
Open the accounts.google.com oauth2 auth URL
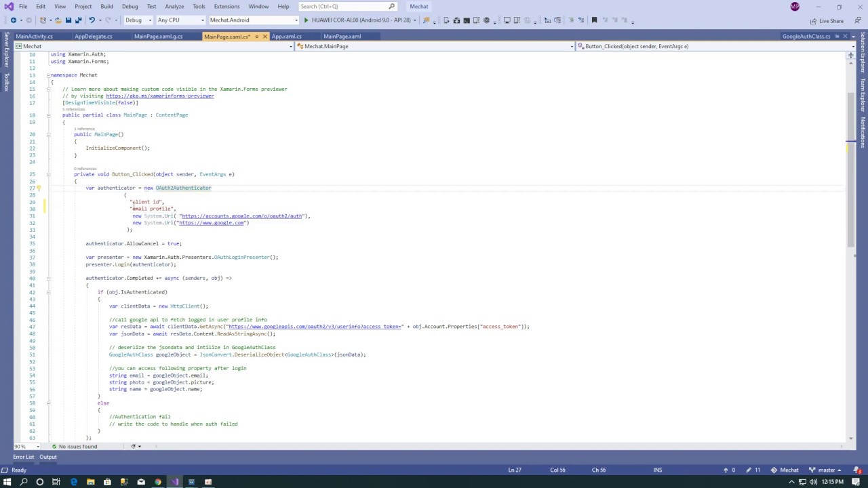pos(241,216)
